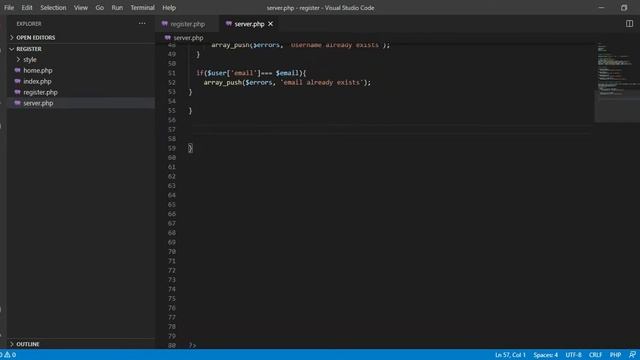The width and height of the screenshot is (640, 360).
Task: Change encoding via UTF-8 status item
Action: pos(573,355)
